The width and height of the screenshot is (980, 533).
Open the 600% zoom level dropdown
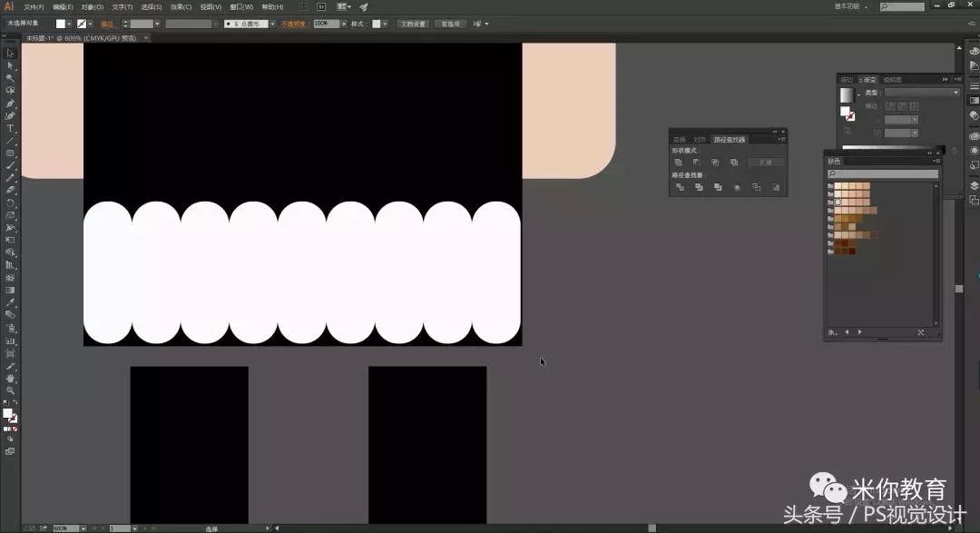click(x=84, y=528)
